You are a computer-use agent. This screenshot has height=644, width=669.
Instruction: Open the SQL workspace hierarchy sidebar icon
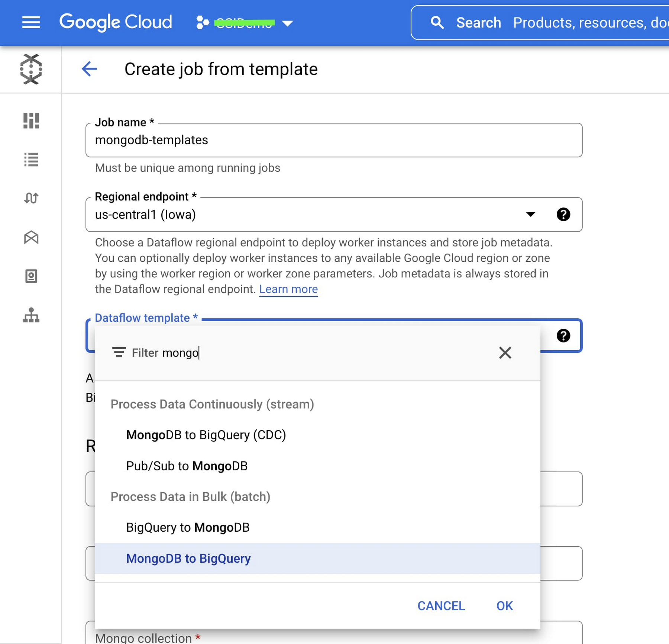(x=31, y=315)
